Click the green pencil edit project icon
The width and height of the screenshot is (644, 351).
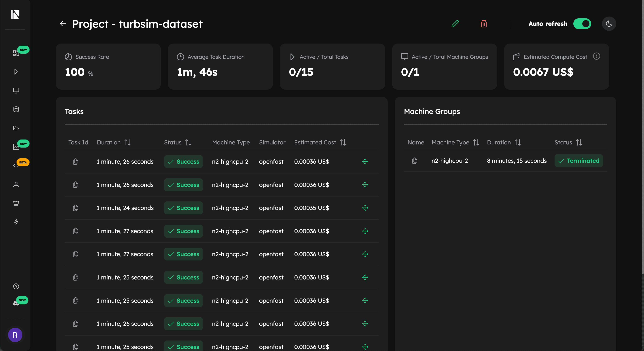pos(455,24)
